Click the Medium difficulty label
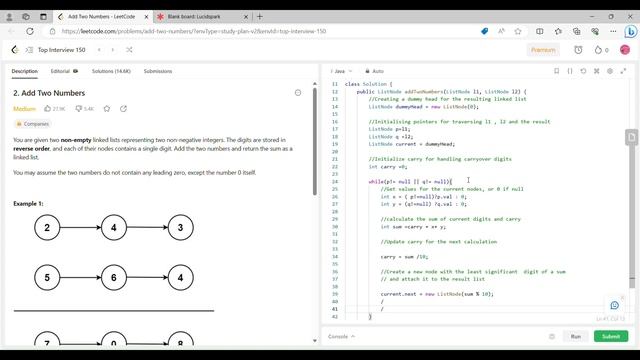This screenshot has height=360, width=640. (x=24, y=109)
